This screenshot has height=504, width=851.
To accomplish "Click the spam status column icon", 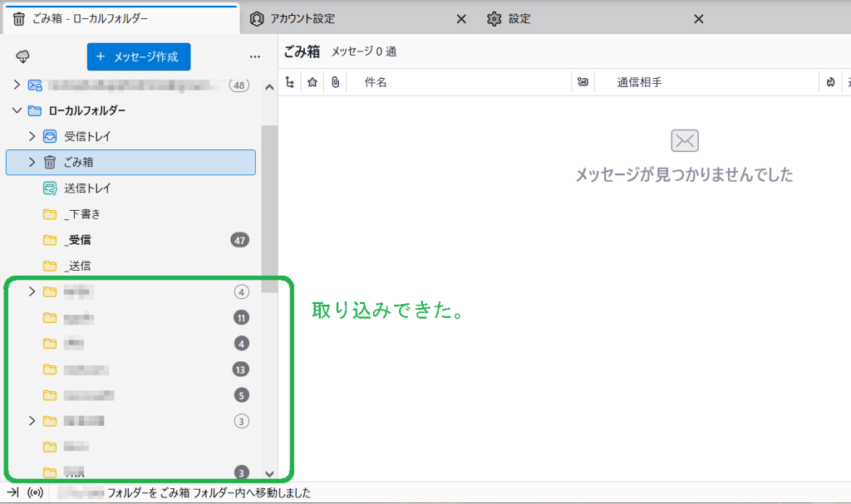I will point(830,82).
